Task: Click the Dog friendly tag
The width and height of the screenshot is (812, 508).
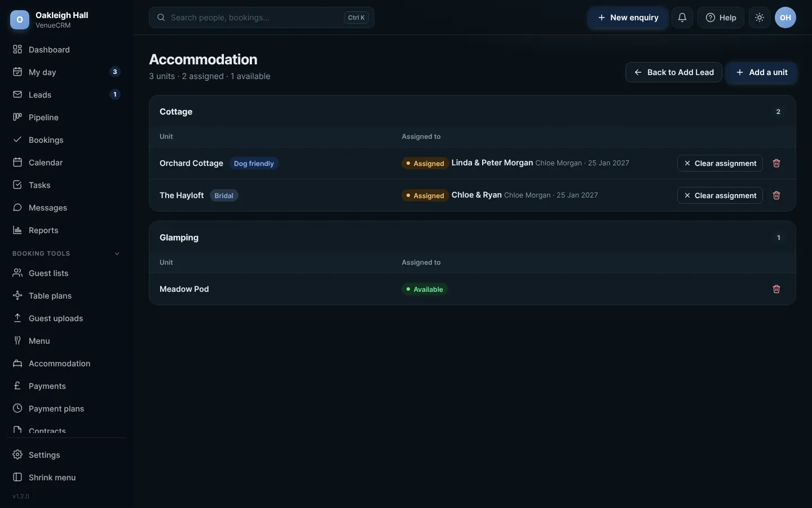Action: (254, 164)
